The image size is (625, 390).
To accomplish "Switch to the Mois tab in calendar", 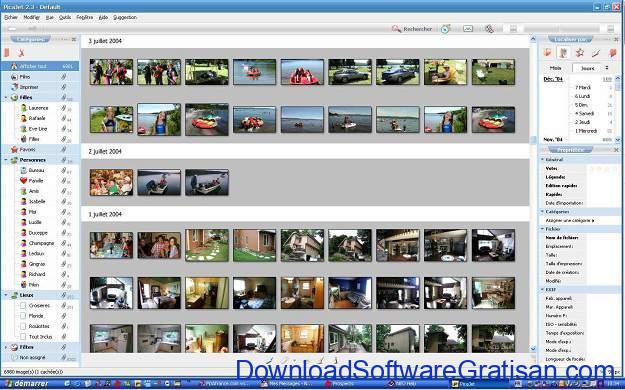I will point(555,68).
